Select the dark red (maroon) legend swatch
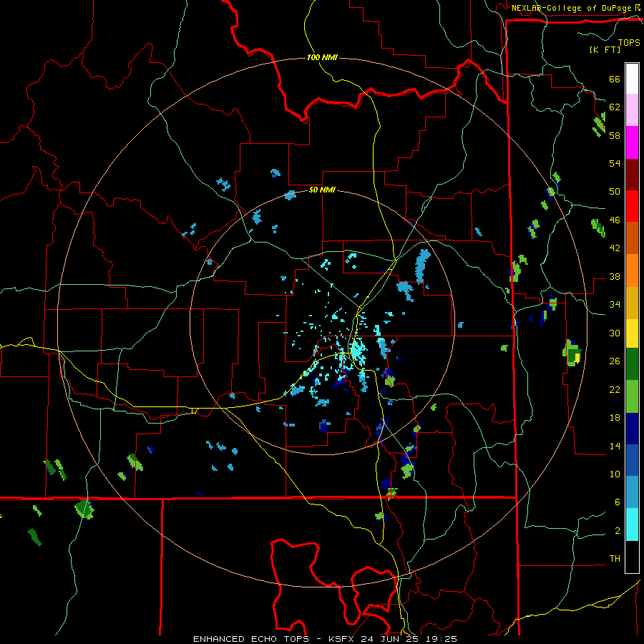 [x=632, y=175]
